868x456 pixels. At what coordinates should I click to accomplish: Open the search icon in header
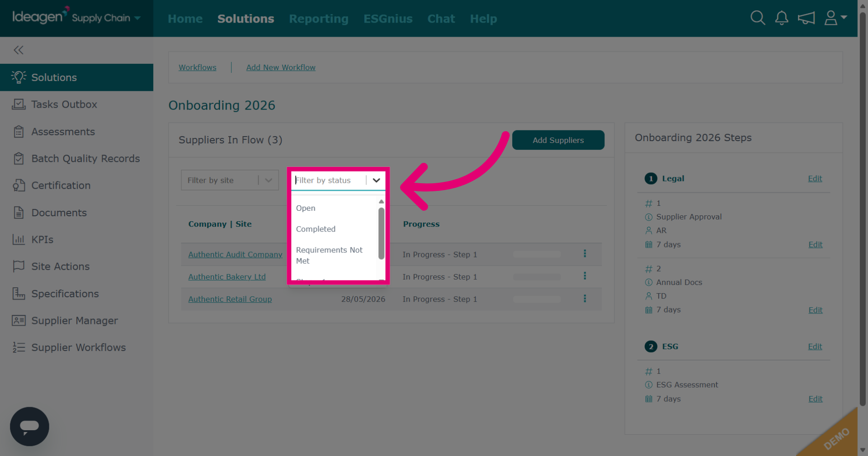[758, 18]
